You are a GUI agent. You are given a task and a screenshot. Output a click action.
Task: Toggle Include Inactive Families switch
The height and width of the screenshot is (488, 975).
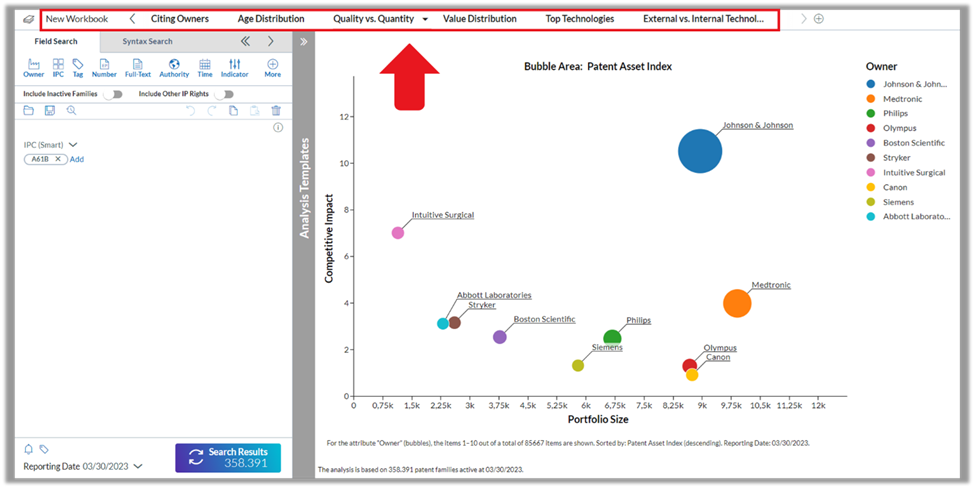click(113, 94)
